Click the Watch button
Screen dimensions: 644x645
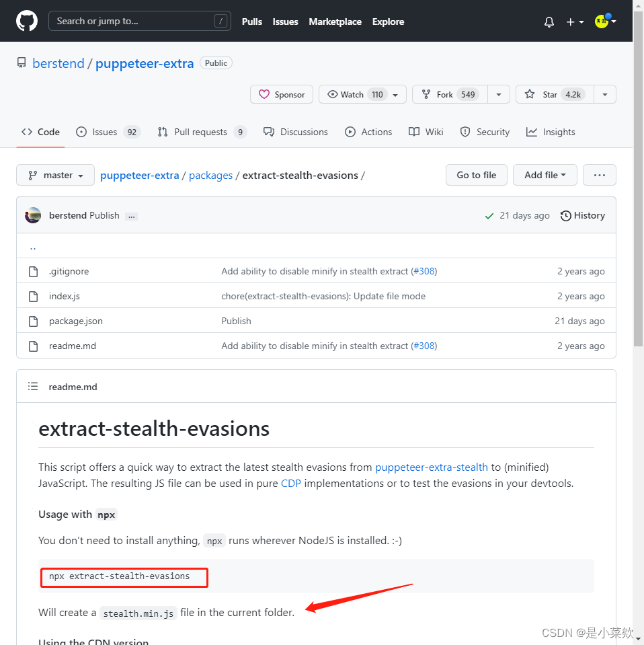pos(353,95)
